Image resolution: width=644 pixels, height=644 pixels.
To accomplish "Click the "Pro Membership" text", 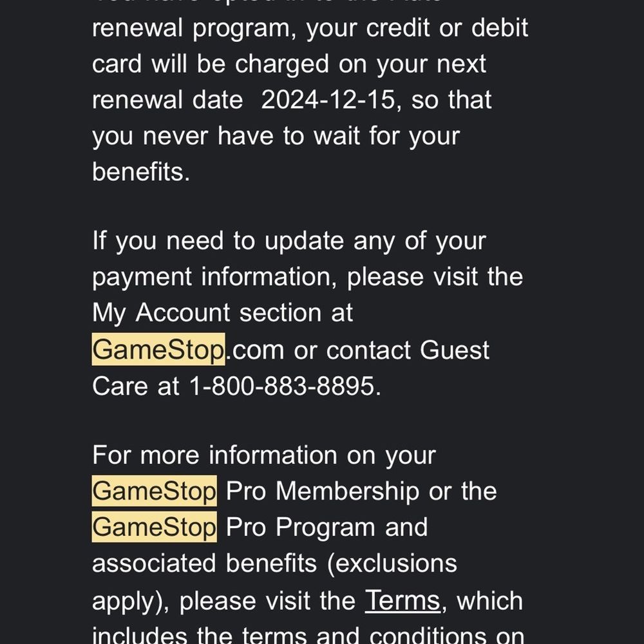I will coord(323,491).
